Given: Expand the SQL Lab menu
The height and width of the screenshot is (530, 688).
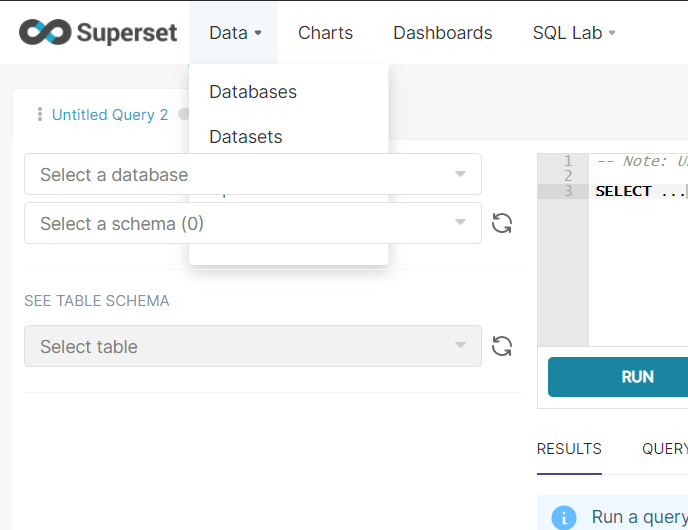Looking at the screenshot, I should (574, 33).
